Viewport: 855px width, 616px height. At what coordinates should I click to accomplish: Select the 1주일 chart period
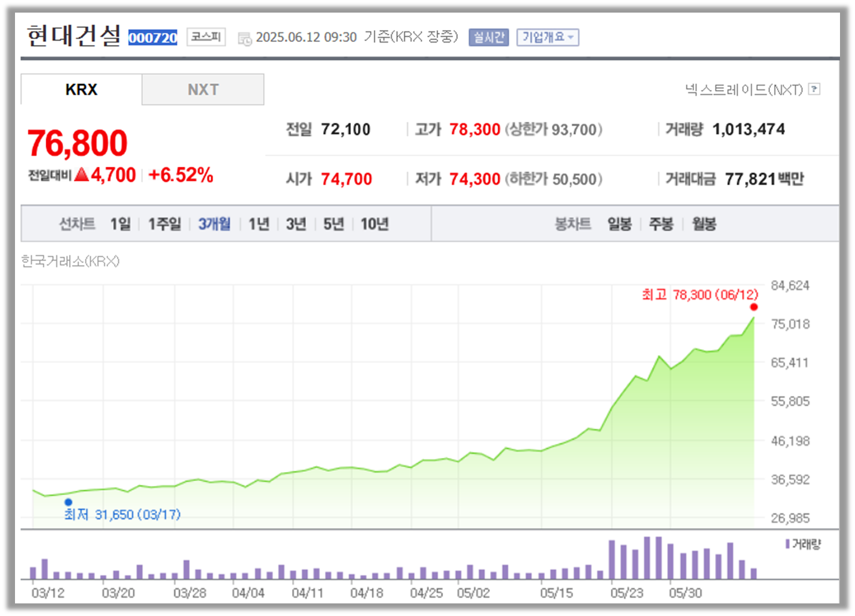[x=164, y=224]
